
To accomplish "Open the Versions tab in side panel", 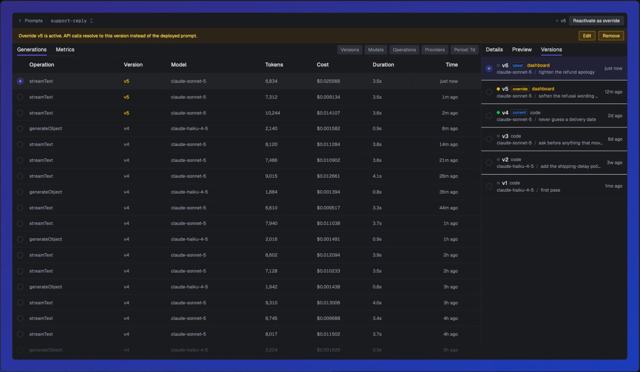I will pyautogui.click(x=551, y=49).
